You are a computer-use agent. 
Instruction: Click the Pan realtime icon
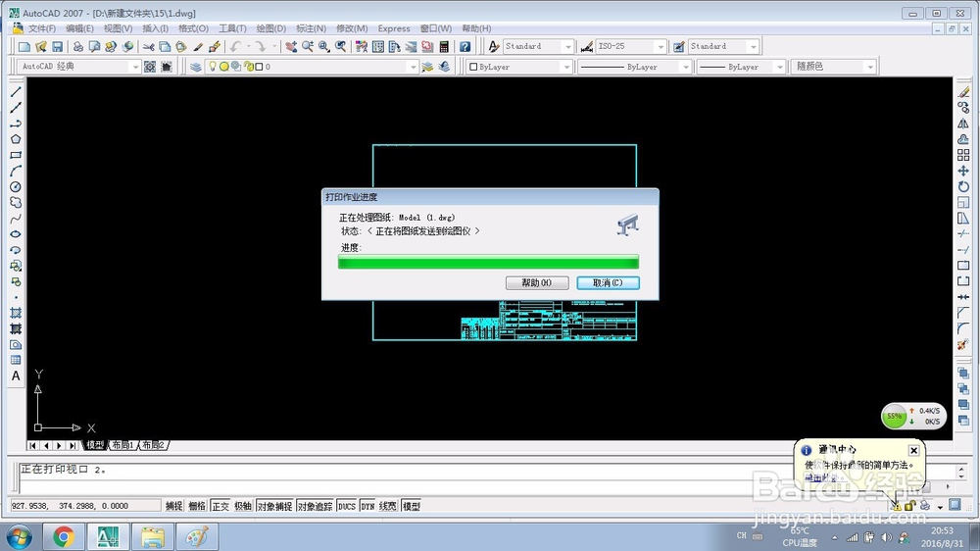coord(291,46)
